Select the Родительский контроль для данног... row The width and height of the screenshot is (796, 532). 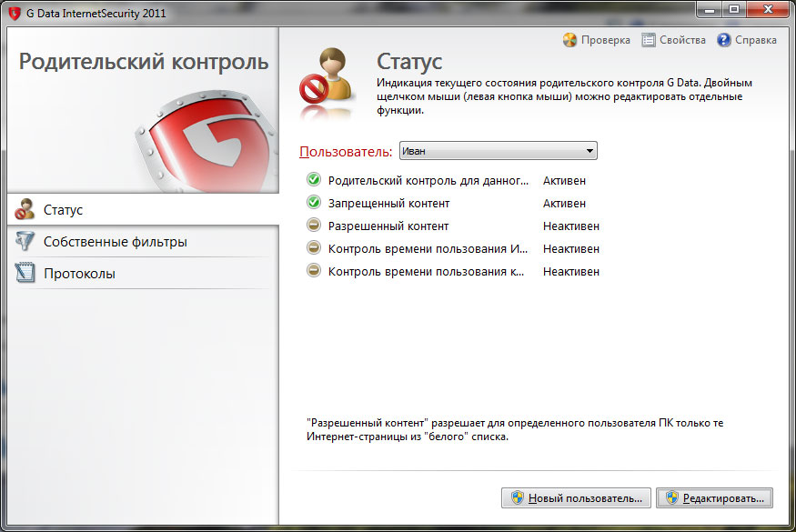(x=453, y=180)
